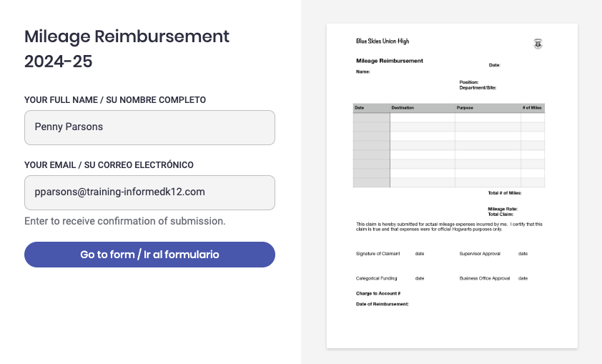Click the # of Miles column header in the preview
The image size is (602, 364).
(532, 108)
